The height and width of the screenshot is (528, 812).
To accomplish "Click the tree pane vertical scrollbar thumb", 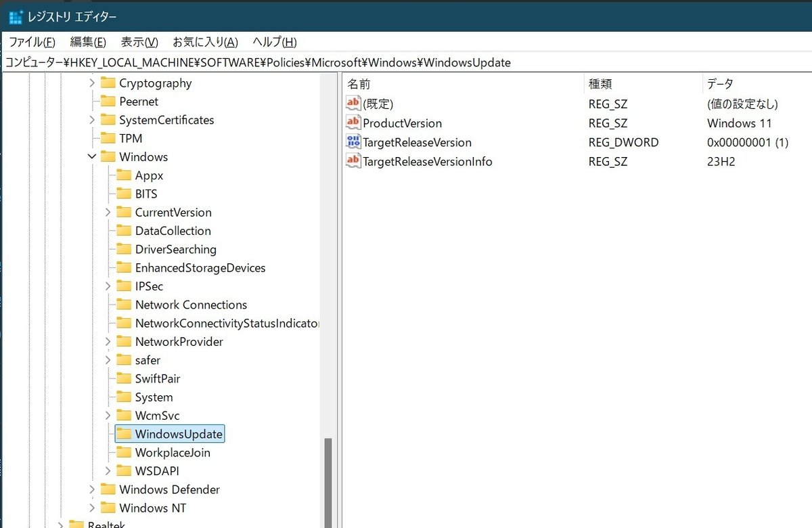I will click(x=328, y=482).
